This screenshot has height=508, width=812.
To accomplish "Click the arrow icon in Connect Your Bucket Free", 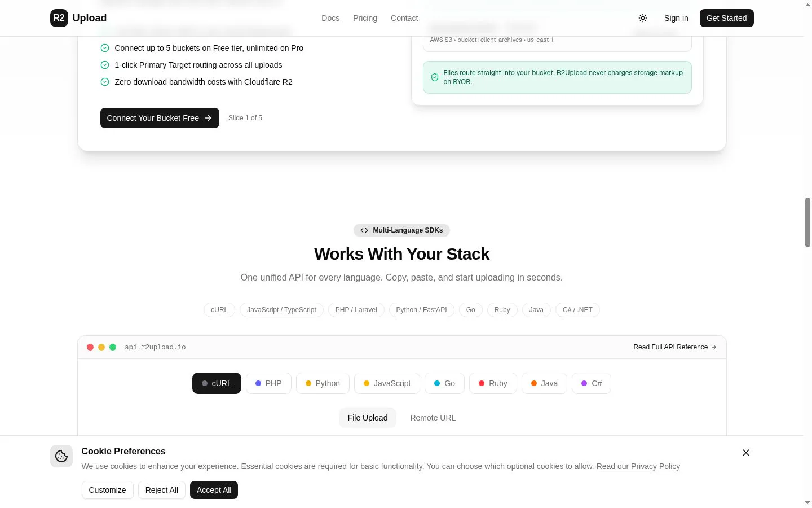I will pyautogui.click(x=208, y=118).
